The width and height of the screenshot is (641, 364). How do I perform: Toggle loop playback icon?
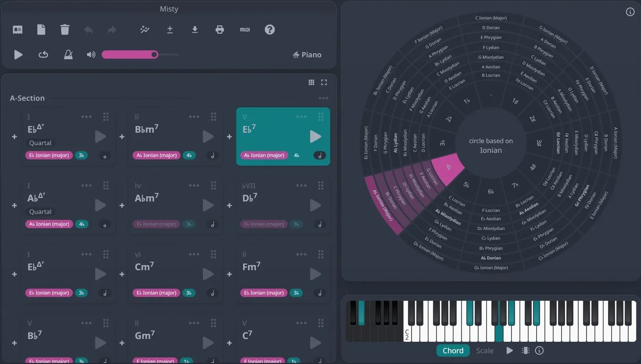[43, 54]
